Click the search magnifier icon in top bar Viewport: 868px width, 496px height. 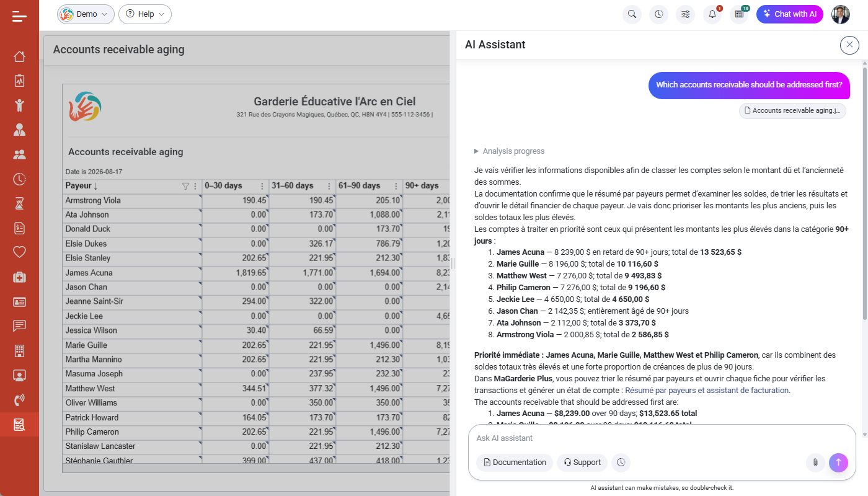pyautogui.click(x=632, y=14)
